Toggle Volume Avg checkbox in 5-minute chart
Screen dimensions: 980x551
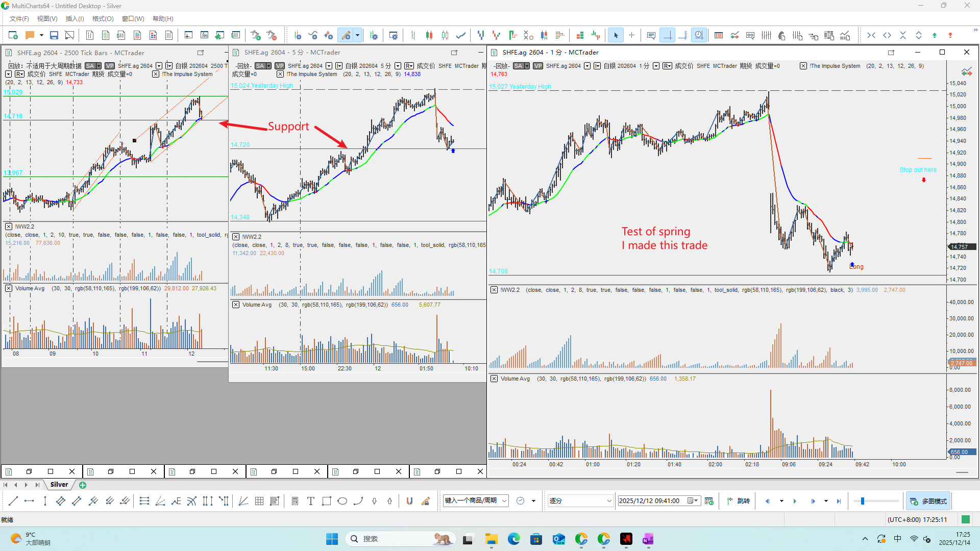[x=236, y=305]
